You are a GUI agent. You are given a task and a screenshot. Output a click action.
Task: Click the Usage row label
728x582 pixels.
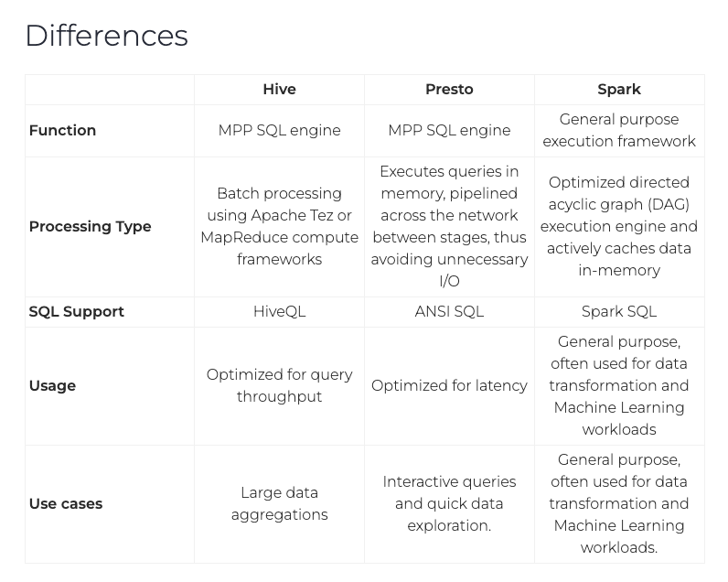point(52,386)
